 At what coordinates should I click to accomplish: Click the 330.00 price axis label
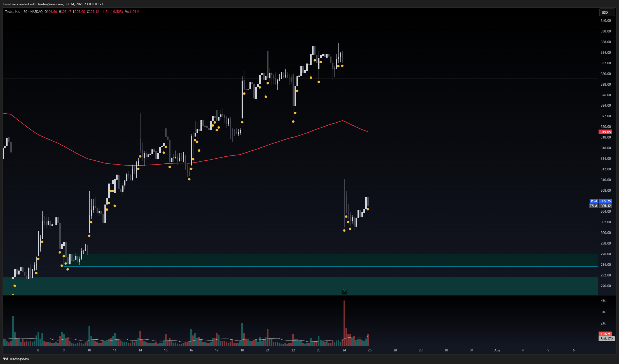[606, 74]
